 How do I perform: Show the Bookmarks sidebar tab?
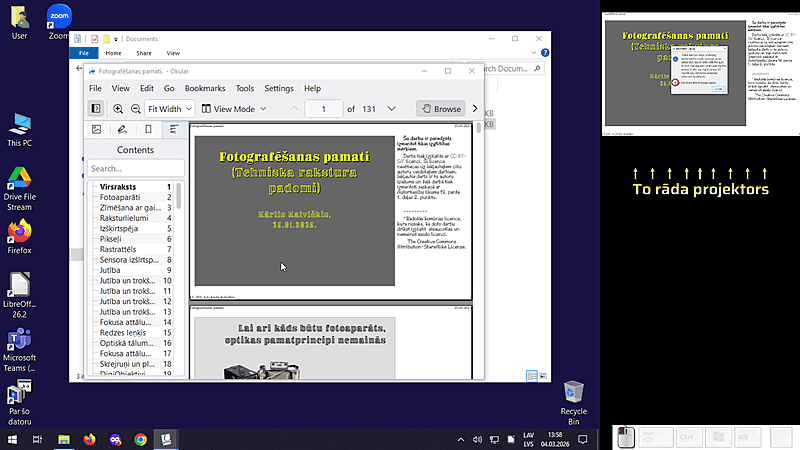[148, 129]
